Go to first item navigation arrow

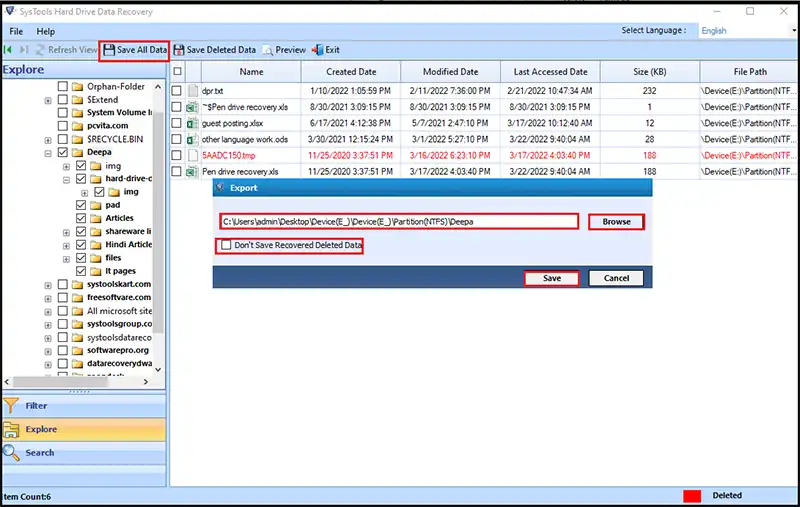(8, 50)
